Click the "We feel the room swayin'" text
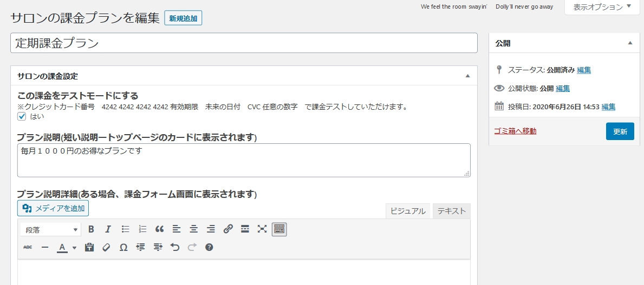644x285 pixels. (454, 6)
